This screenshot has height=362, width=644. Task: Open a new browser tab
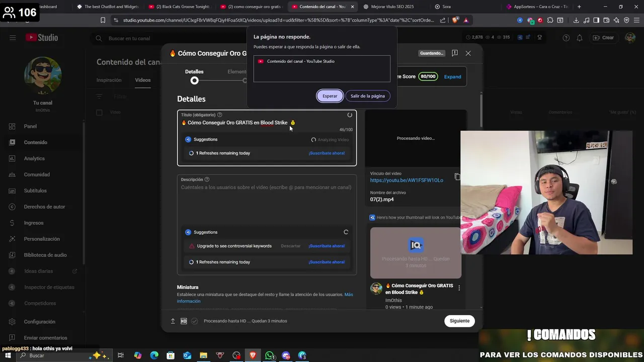pyautogui.click(x=579, y=7)
